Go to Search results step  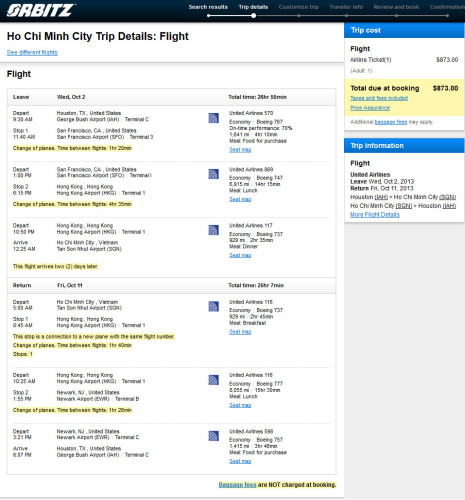coord(208,7)
